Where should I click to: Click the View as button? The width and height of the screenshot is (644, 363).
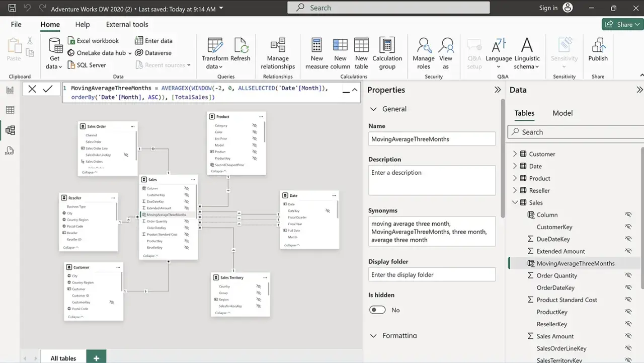point(446,53)
